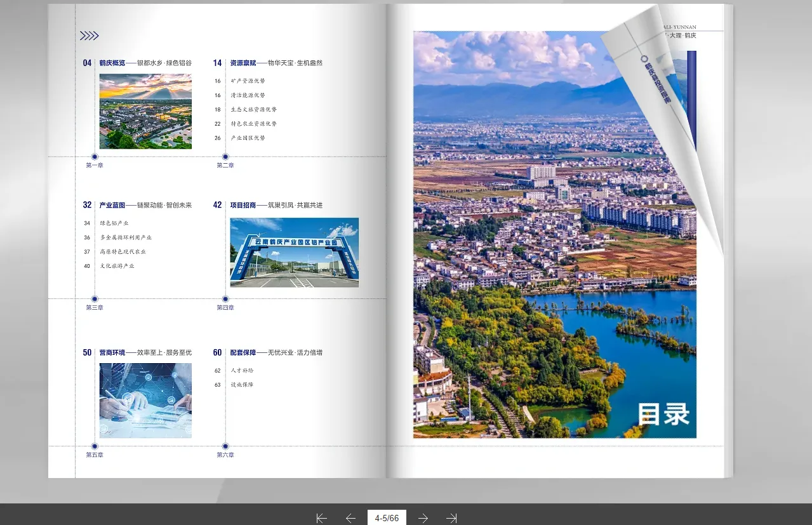Select the 第三章 node on the dotted line
812x525 pixels.
95,298
